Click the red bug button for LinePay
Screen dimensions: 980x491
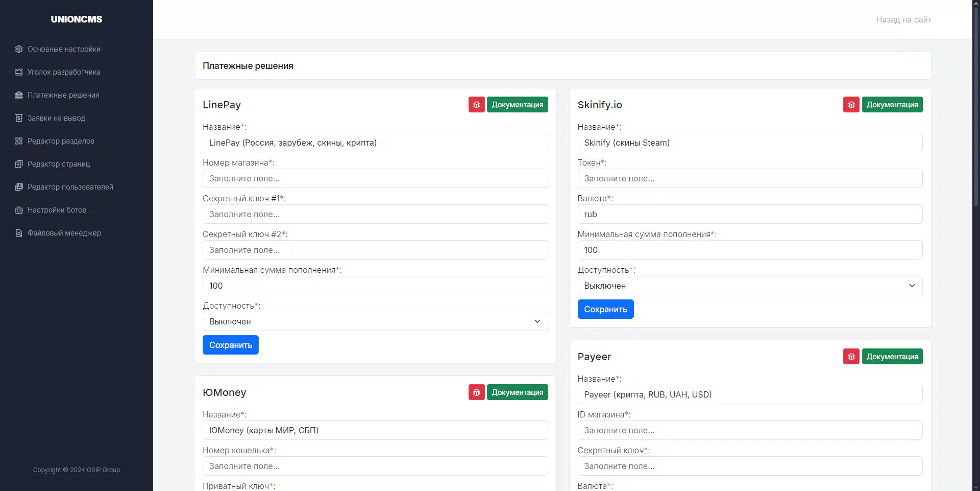(x=477, y=105)
